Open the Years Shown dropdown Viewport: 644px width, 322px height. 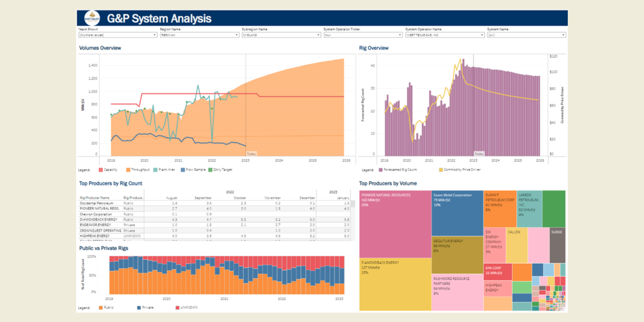click(118, 35)
